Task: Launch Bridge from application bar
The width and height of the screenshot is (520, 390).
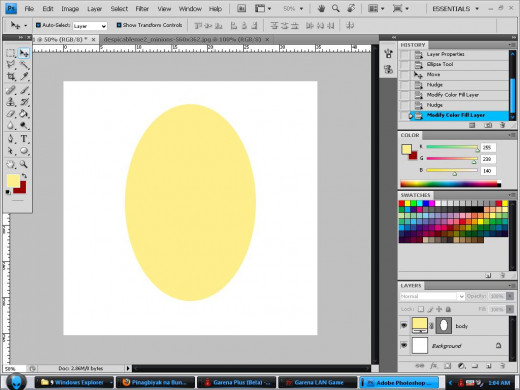Action: click(241, 9)
